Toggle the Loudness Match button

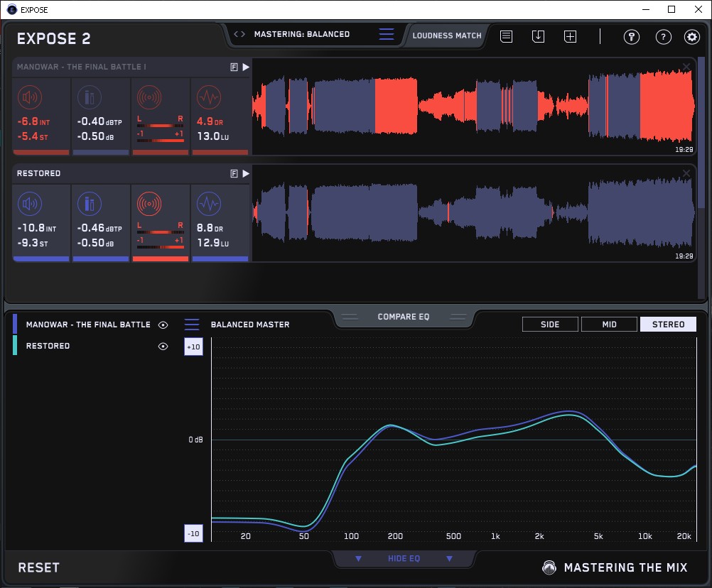pyautogui.click(x=447, y=35)
